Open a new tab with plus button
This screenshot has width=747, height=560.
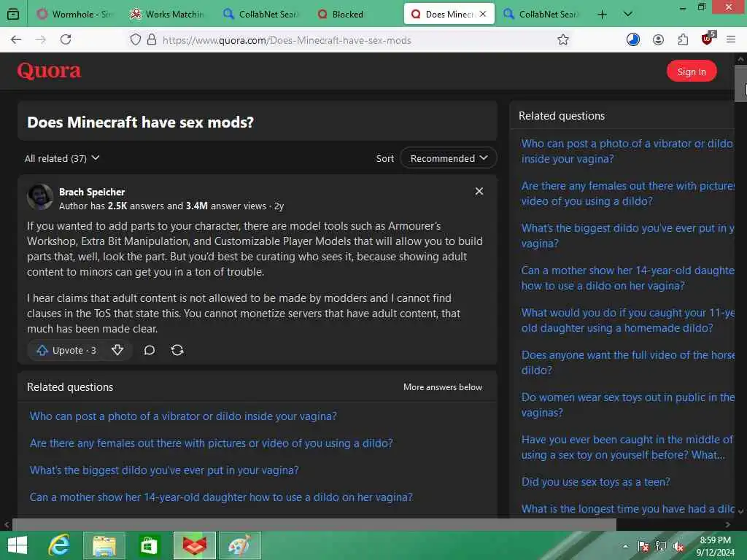602,15
